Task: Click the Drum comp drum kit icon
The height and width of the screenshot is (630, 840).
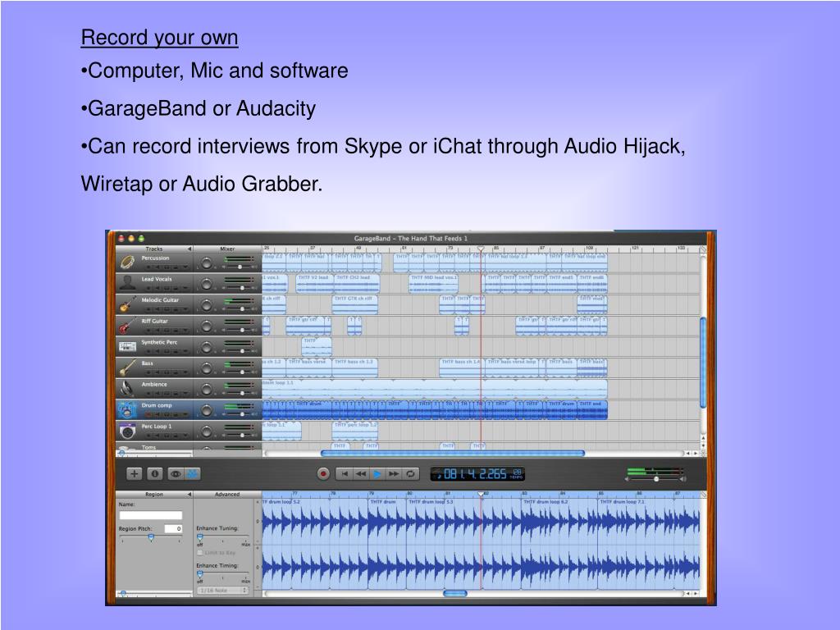Action: 127,410
